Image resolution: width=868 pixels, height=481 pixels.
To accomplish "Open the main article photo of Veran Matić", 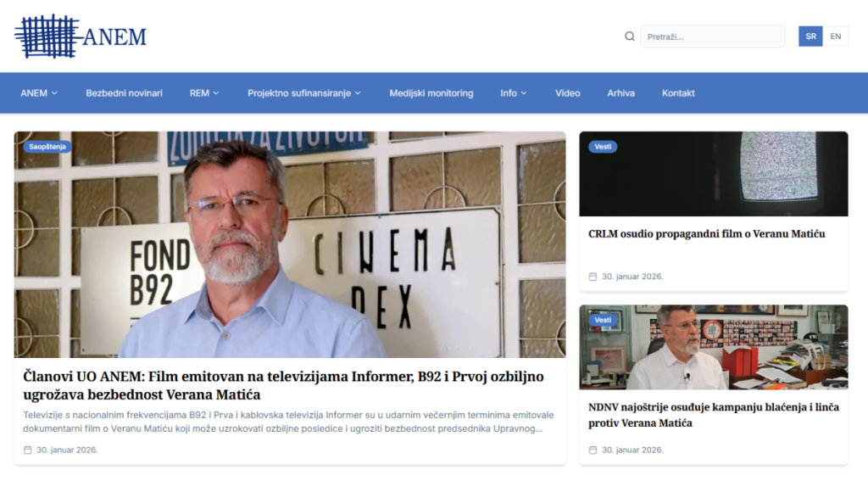I will pyautogui.click(x=290, y=244).
